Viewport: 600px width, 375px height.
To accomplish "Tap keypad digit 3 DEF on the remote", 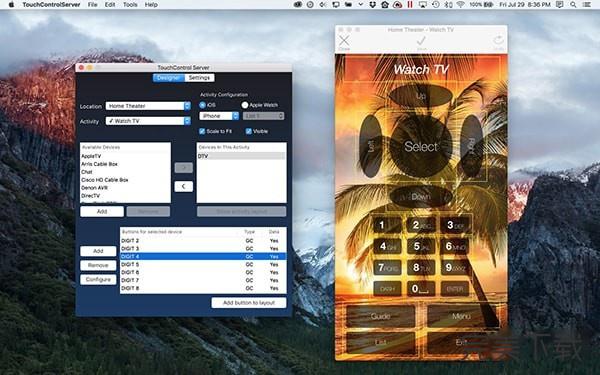I will [455, 225].
